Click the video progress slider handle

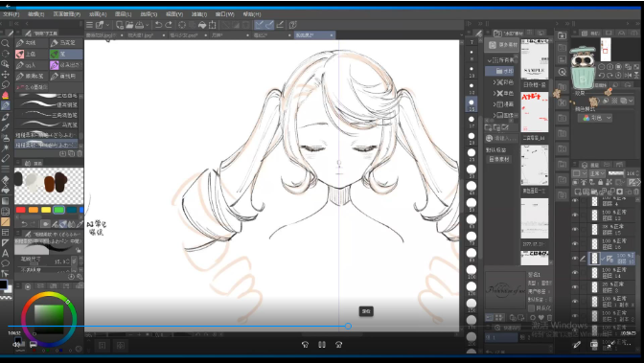pos(348,326)
